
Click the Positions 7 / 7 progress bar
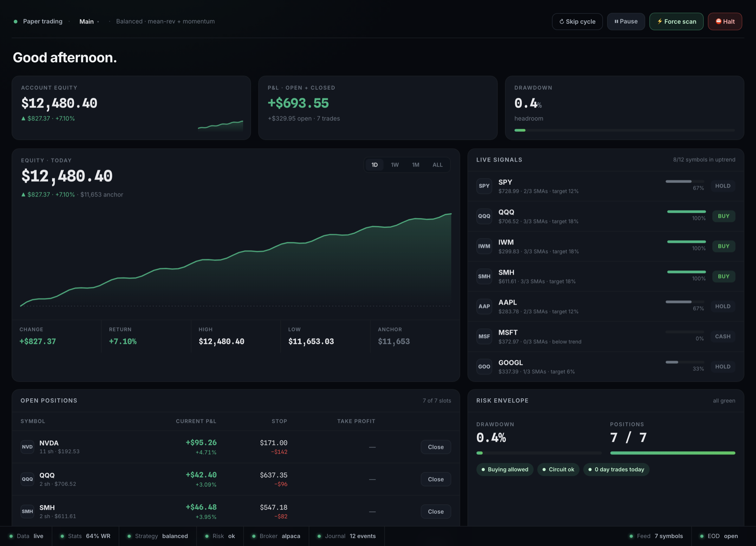pyautogui.click(x=673, y=453)
